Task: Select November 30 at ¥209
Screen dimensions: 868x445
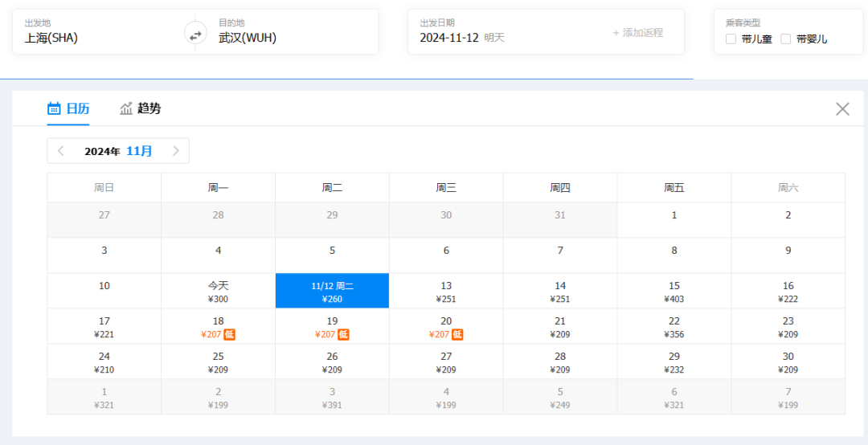Action: (788, 361)
